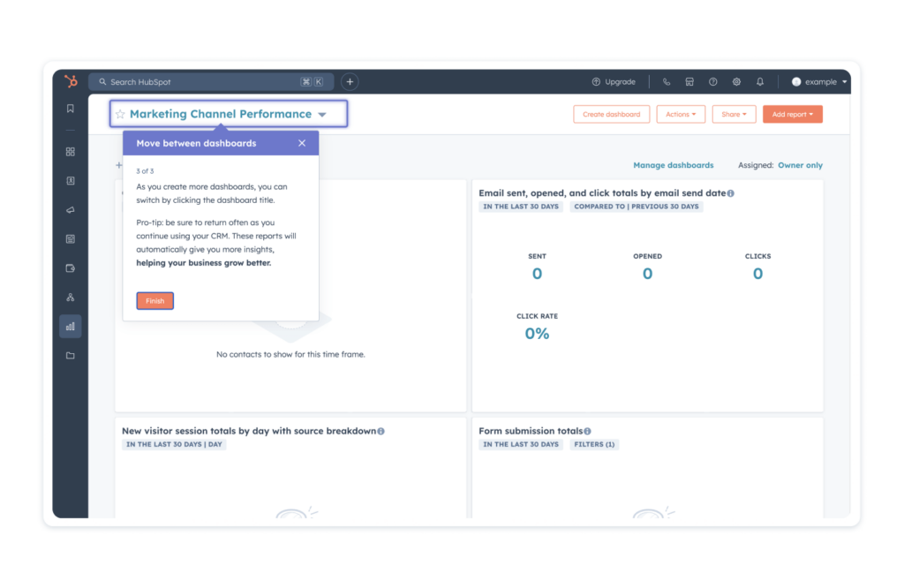Open the marketplace store icon
Image resolution: width=904 pixels, height=588 pixels.
[x=689, y=82]
